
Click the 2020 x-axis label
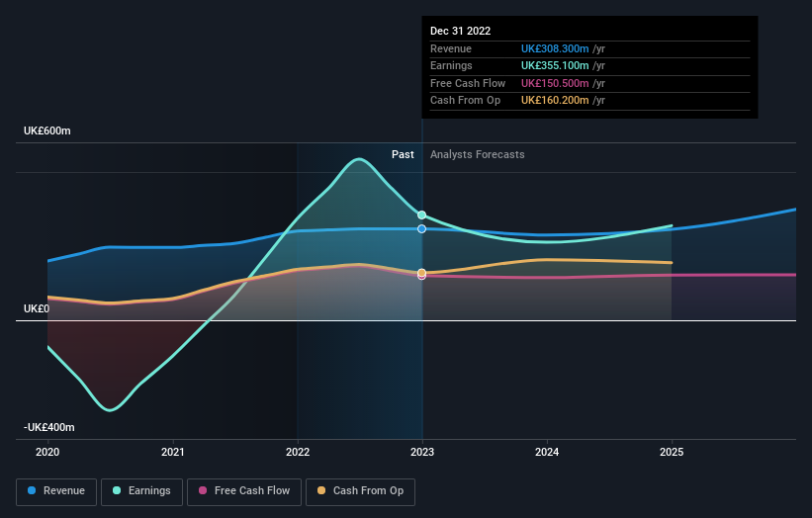click(x=47, y=453)
